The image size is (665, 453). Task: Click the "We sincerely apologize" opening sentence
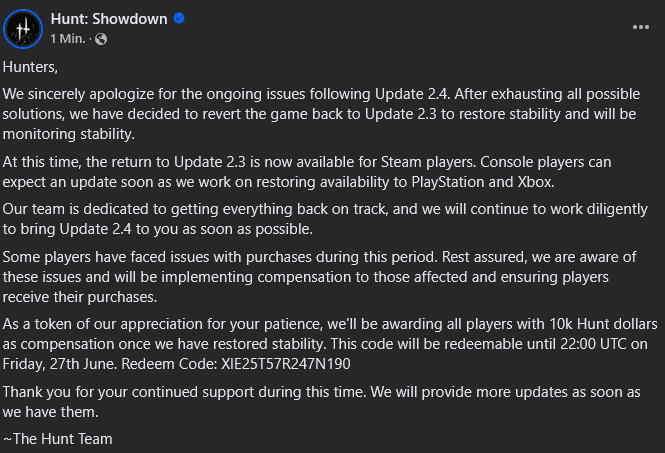(226, 94)
